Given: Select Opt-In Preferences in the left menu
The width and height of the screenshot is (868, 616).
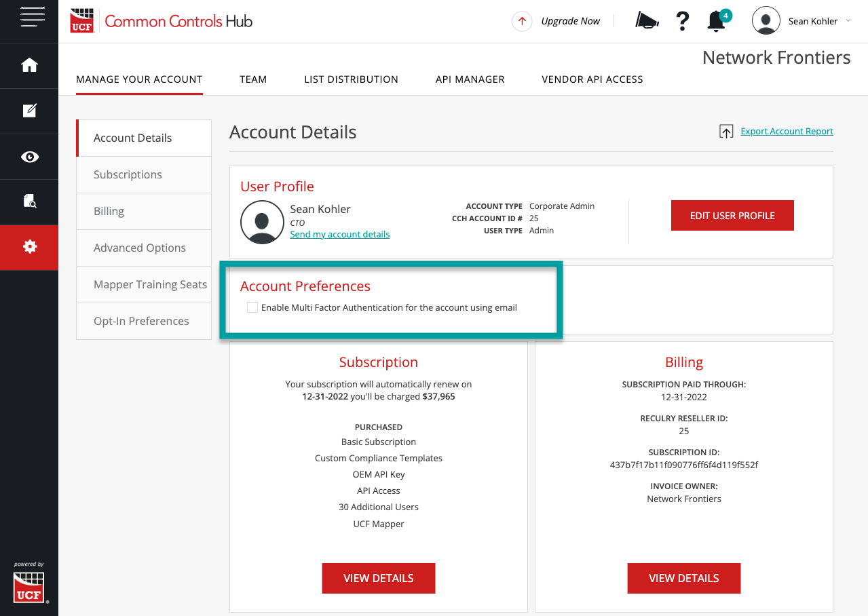Looking at the screenshot, I should (141, 320).
